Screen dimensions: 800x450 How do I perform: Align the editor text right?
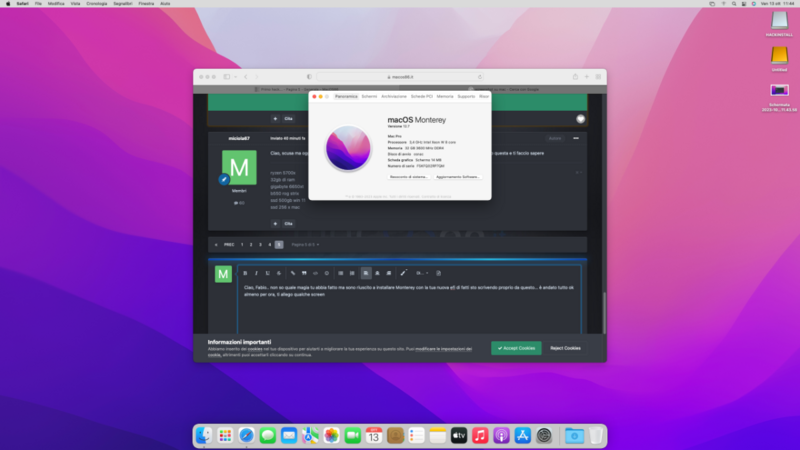pyautogui.click(x=389, y=273)
